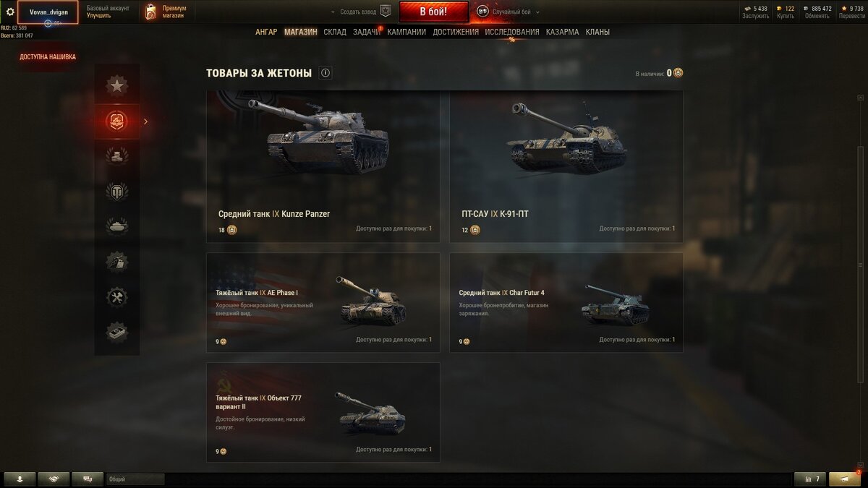Open the contacts handshake icon
This screenshot has width=868, height=488.
pyautogui.click(x=54, y=479)
